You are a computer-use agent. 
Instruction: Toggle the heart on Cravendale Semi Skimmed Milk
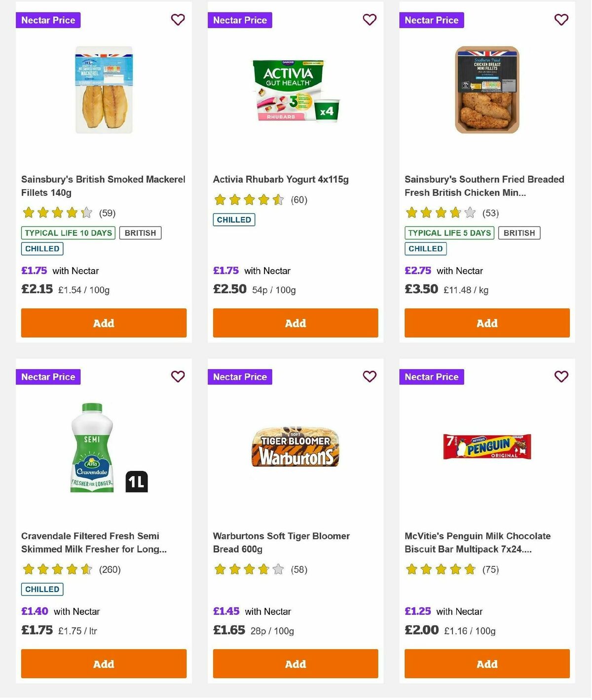[x=178, y=376]
